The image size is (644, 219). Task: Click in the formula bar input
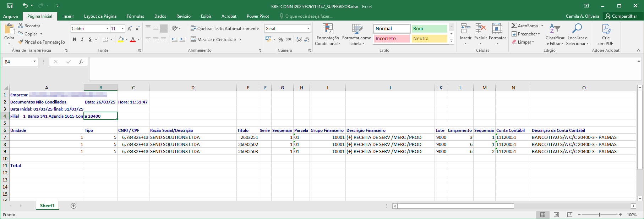[x=362, y=69]
